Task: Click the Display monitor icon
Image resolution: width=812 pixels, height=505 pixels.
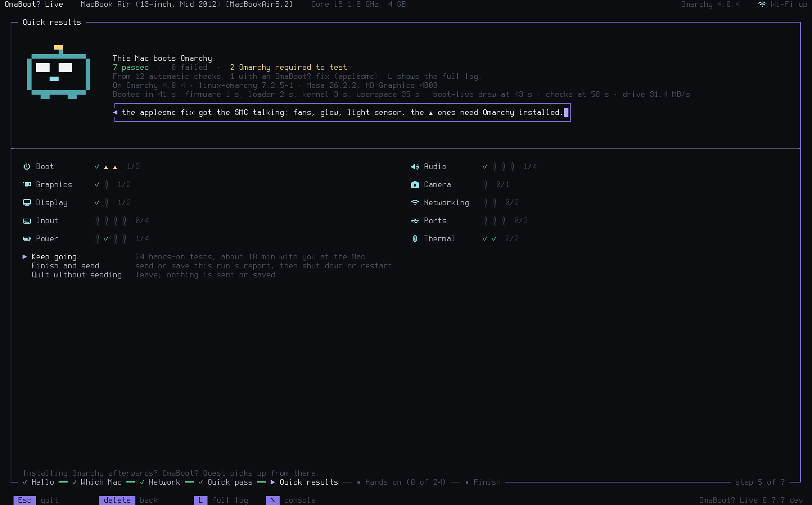Action: [x=27, y=203]
